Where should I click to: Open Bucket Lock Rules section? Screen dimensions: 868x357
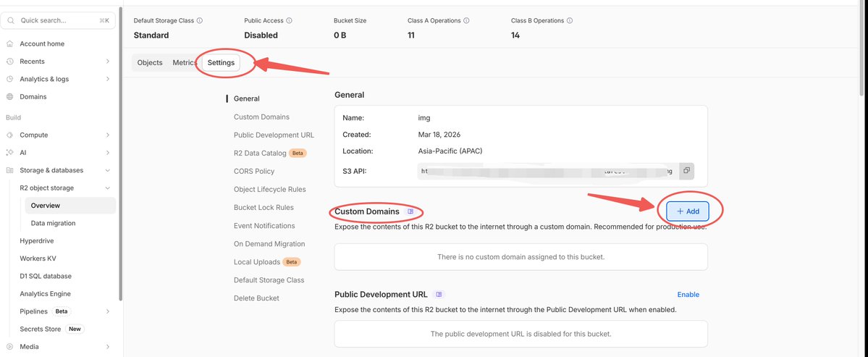264,208
